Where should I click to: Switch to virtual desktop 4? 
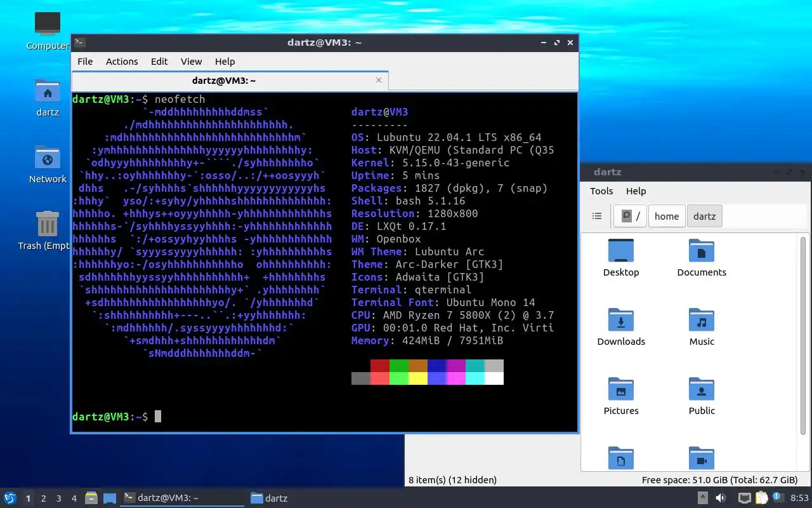coord(74,498)
